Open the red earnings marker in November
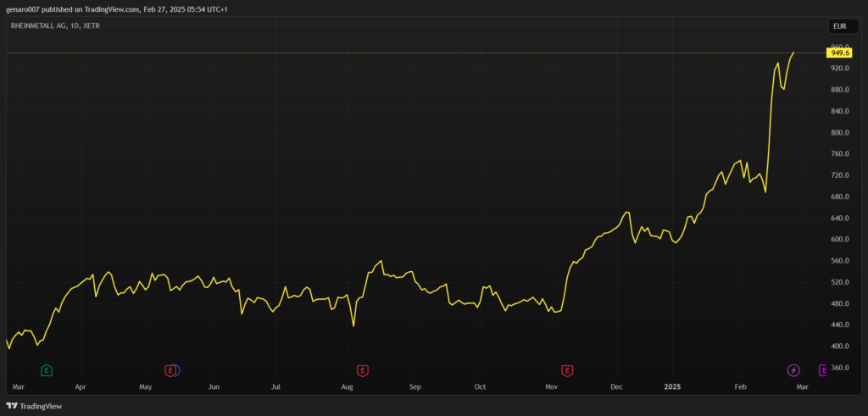868x416 pixels. [568, 370]
